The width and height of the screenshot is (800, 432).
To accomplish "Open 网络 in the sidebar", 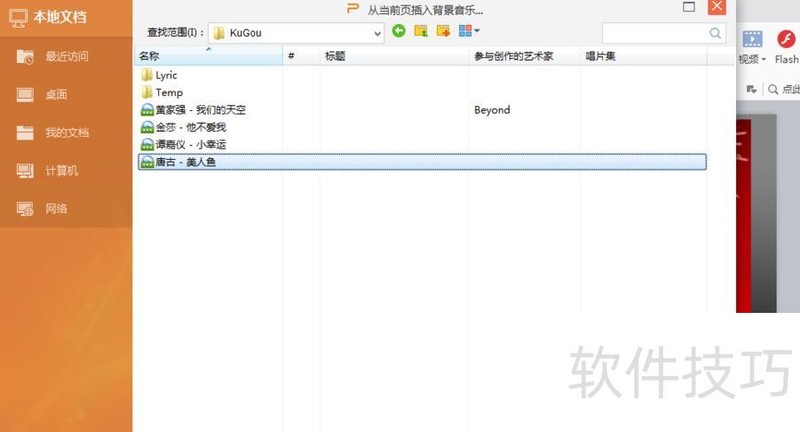I will click(66, 209).
